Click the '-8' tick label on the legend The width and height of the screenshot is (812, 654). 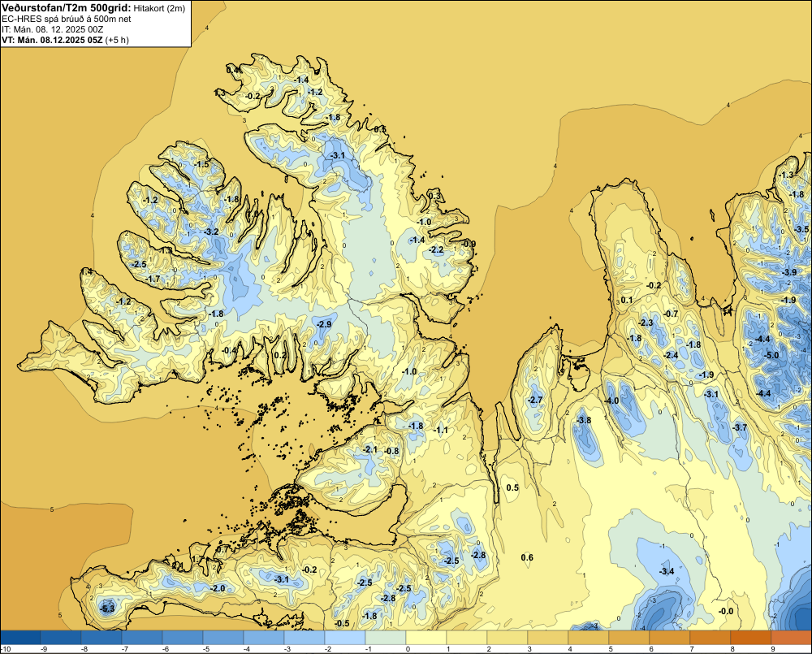[85, 649]
